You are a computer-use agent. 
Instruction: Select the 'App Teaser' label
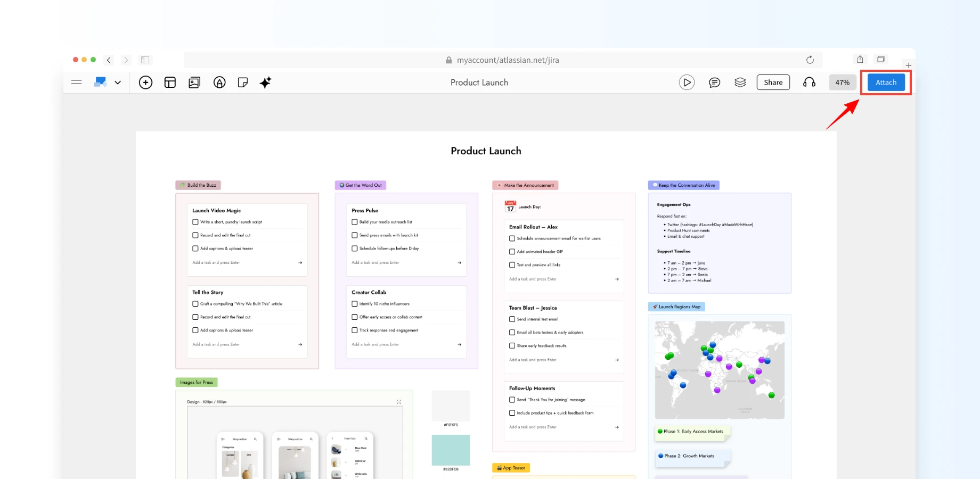coord(511,468)
